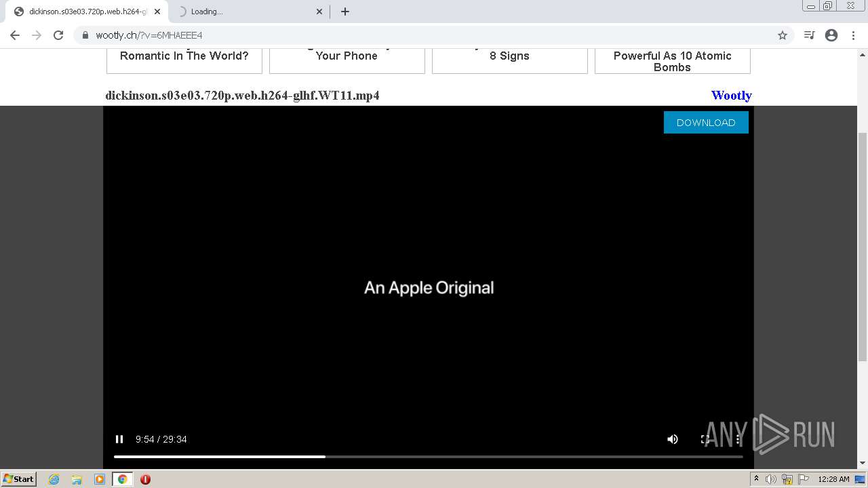Open the Wootly link

pos(731,95)
